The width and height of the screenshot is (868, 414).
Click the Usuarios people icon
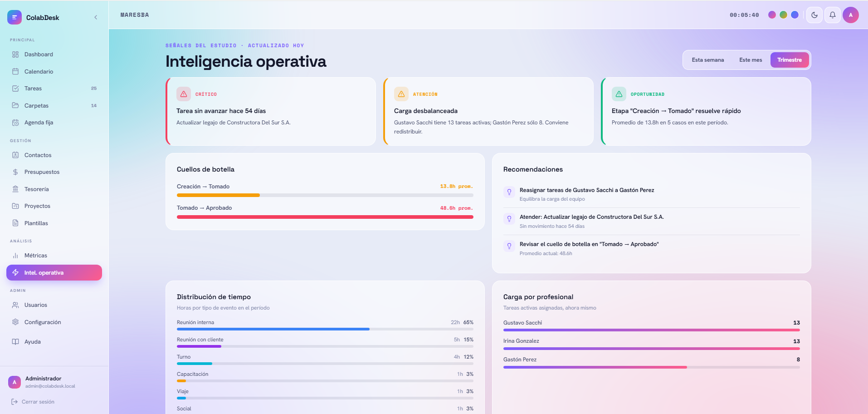point(15,305)
